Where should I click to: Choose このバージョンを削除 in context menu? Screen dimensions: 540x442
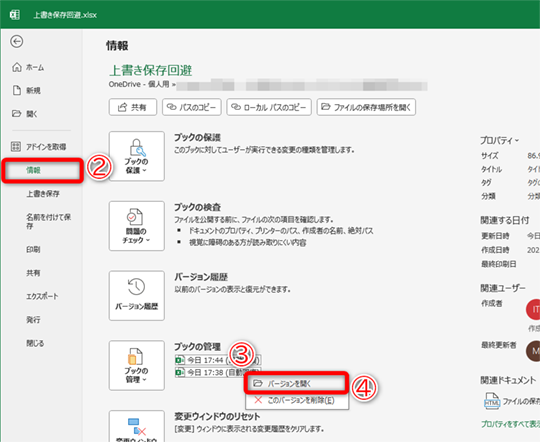(297, 400)
